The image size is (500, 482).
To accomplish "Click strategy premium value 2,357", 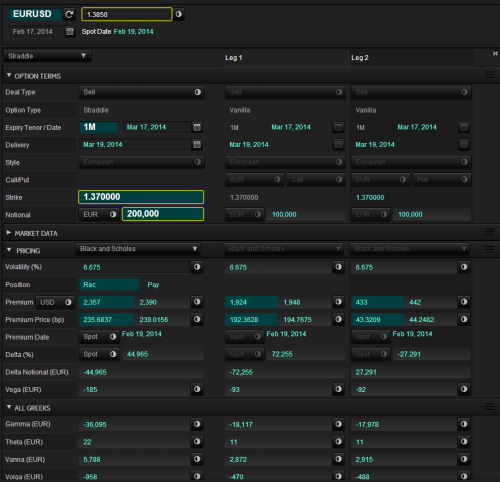I will point(107,302).
